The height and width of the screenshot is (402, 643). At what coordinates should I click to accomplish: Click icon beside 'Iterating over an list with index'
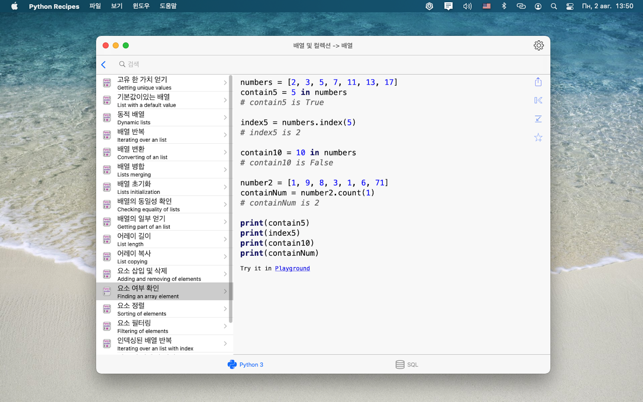pyautogui.click(x=107, y=344)
